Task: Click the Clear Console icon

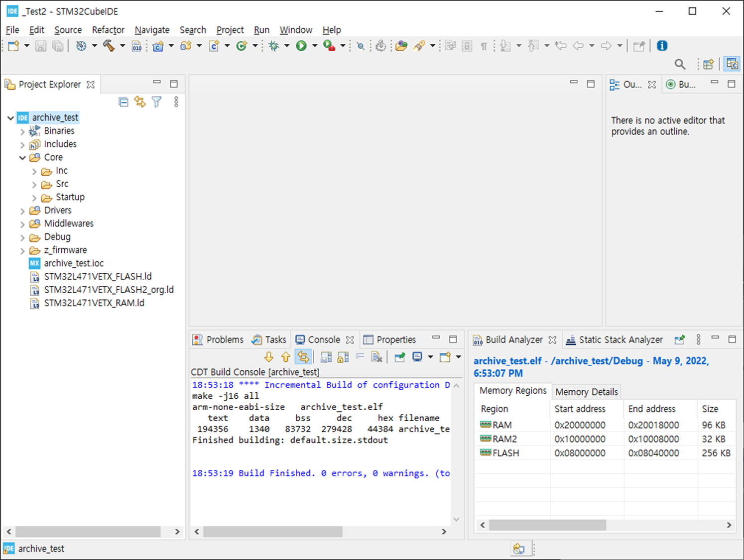Action: click(377, 357)
